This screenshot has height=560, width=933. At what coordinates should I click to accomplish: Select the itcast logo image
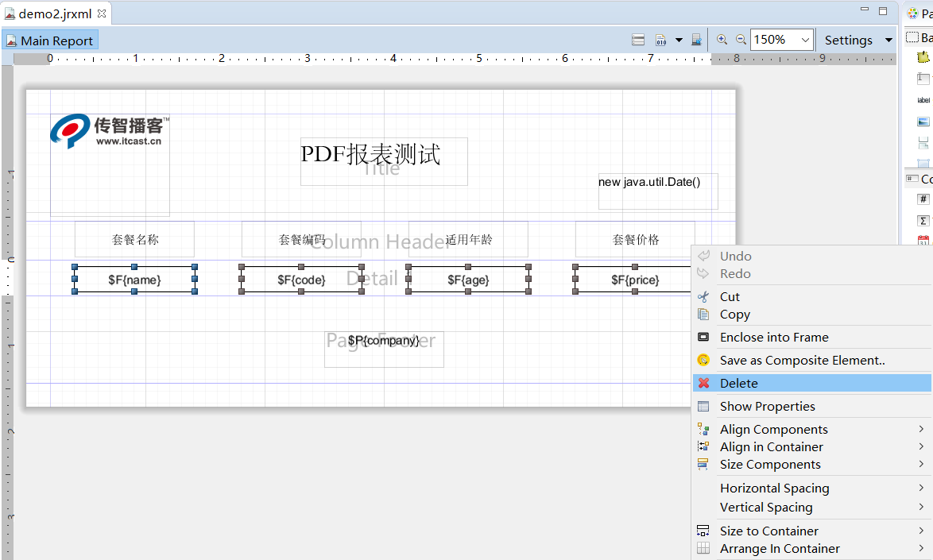110,164
